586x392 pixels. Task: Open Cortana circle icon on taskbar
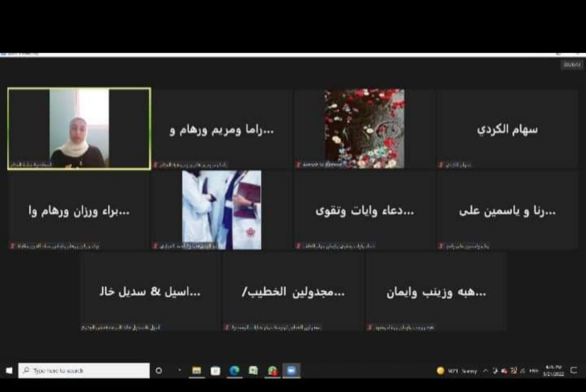(159, 371)
